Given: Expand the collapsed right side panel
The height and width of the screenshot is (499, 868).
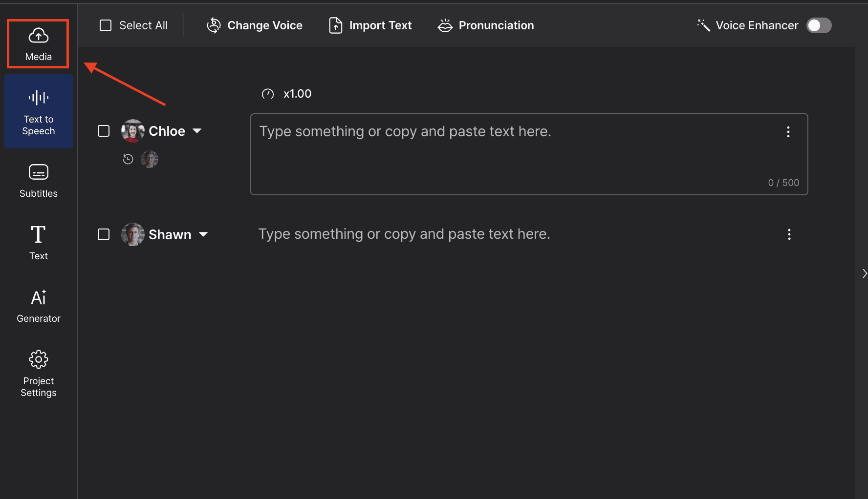Looking at the screenshot, I should 864,273.
